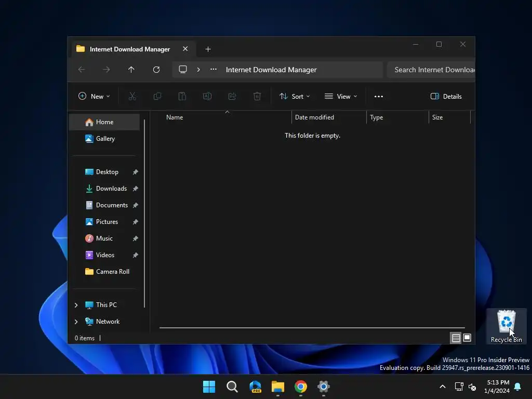Viewport: 532px width, 399px height.
Task: Open Settings gear from taskbar
Action: pyautogui.click(x=324, y=387)
